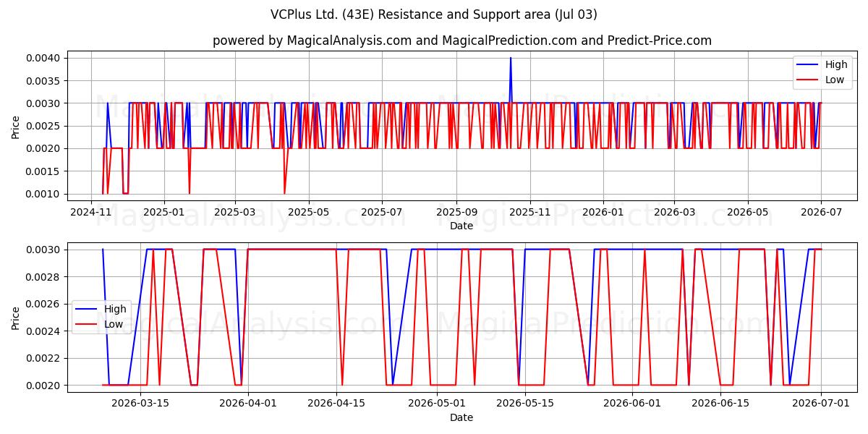Click the 0.0040 price spike peak in top chart

pos(511,59)
